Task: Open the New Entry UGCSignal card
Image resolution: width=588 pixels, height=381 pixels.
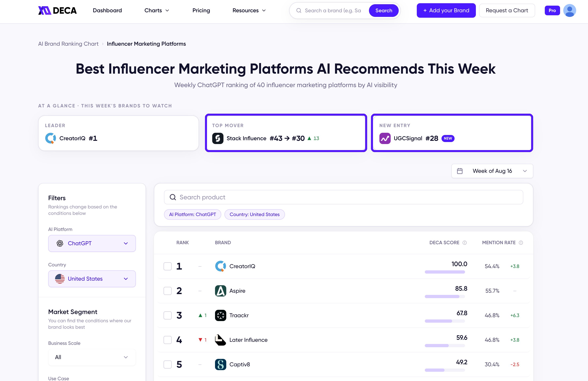Action: (x=452, y=133)
